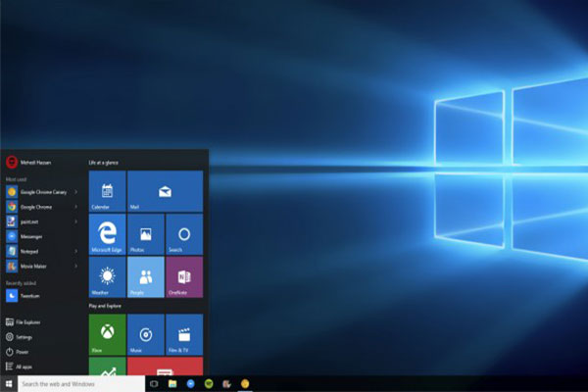Click the Mehedi Hassan user avatar
Viewport: 588px width, 392px height.
pos(12,162)
